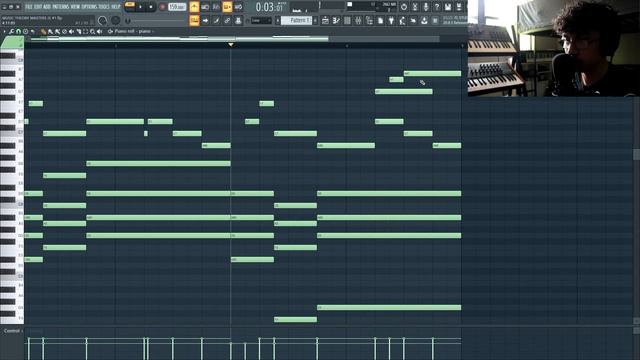
Task: Open the VIEW menu
Action: point(76,7)
